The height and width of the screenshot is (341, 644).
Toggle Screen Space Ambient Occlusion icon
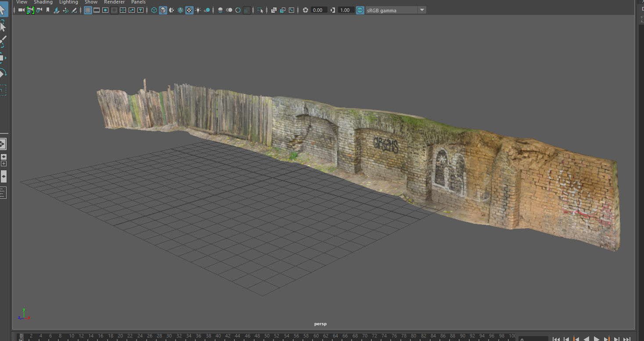click(x=220, y=10)
